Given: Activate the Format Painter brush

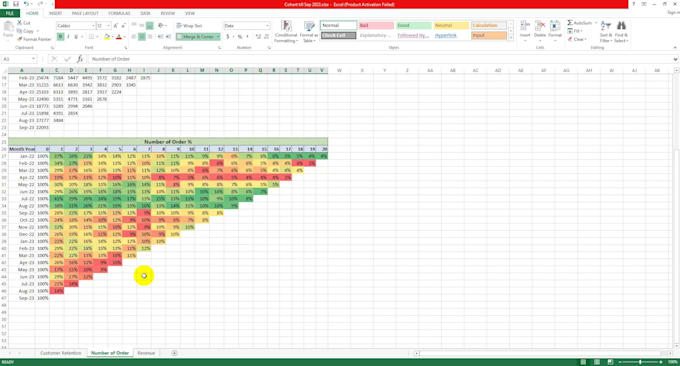Looking at the screenshot, I should [34, 39].
